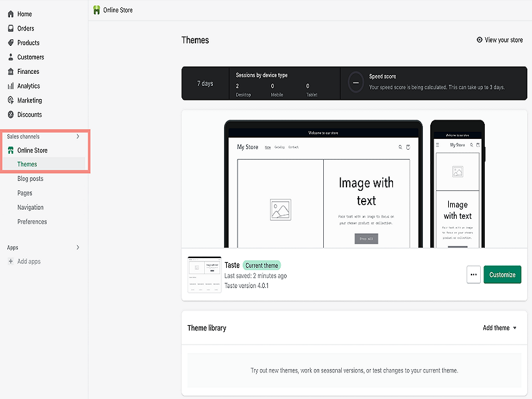Select Themes under Online Store

pos(27,164)
